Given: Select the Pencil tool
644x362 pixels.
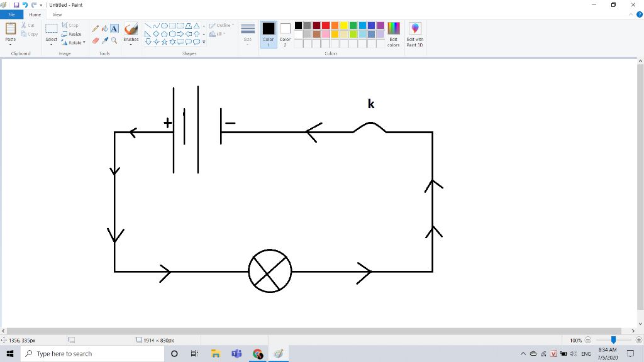Looking at the screenshot, I should tap(96, 29).
